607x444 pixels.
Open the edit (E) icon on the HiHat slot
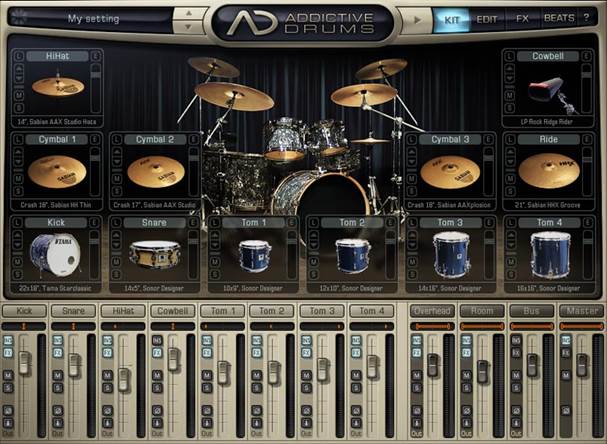pyautogui.click(x=95, y=56)
